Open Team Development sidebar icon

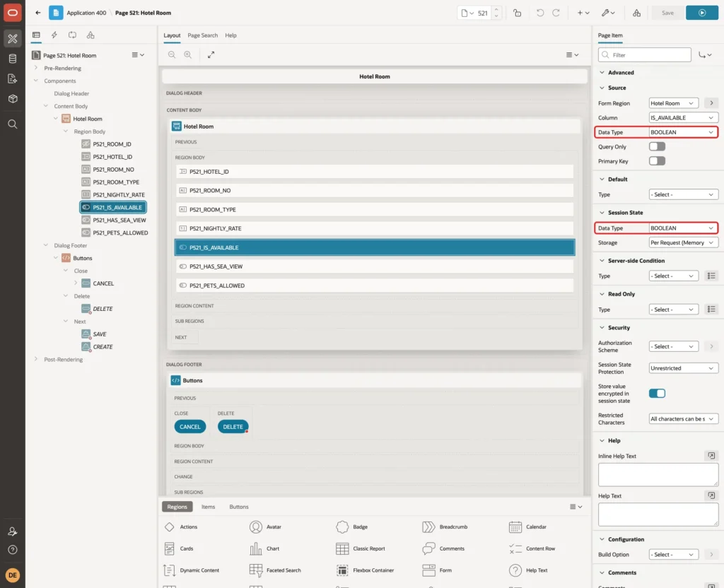[x=13, y=78]
